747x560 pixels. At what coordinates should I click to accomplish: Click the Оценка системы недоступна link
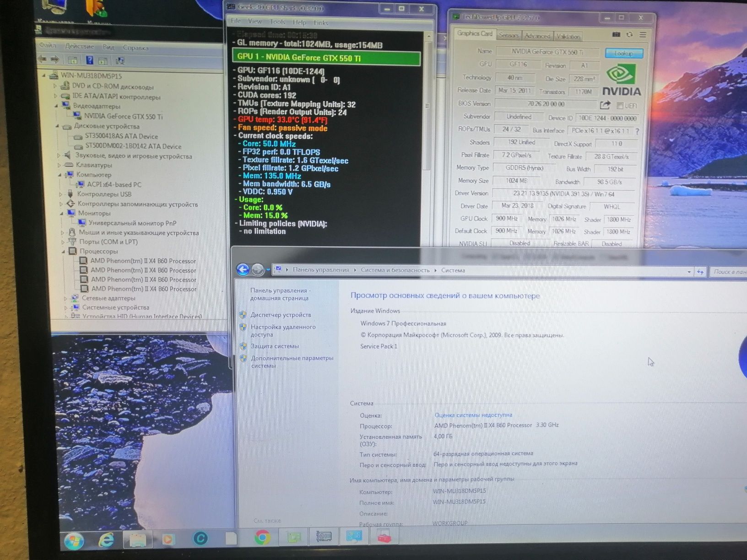(473, 415)
